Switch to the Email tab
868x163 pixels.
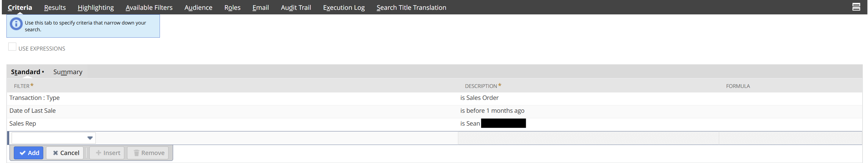pyautogui.click(x=261, y=7)
